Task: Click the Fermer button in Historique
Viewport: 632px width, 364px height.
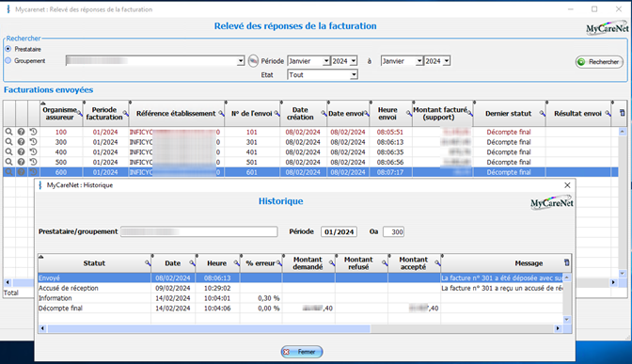Action: click(302, 352)
